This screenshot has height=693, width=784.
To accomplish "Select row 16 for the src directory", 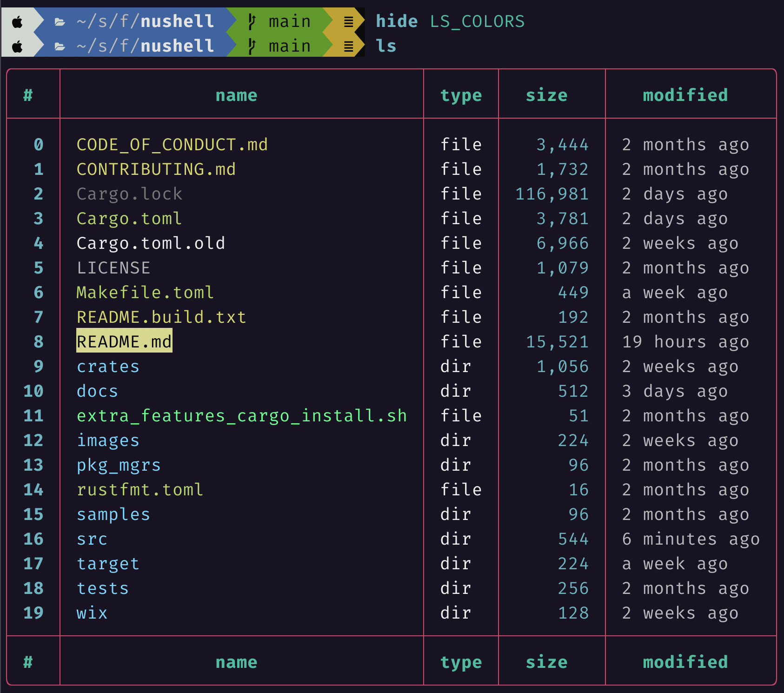I will point(92,539).
